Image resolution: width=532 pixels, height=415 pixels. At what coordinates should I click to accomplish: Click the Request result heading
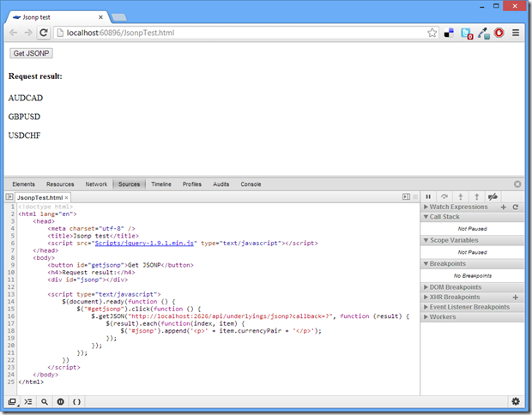[x=35, y=76]
